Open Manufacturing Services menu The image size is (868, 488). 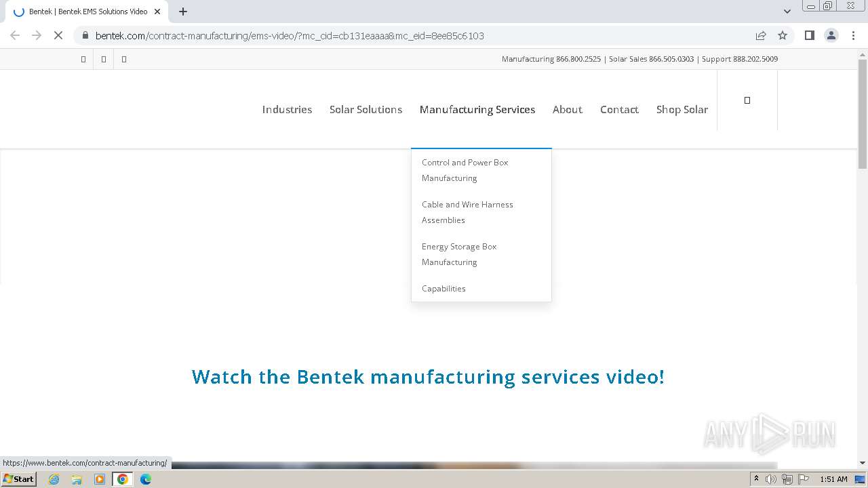pos(477,109)
